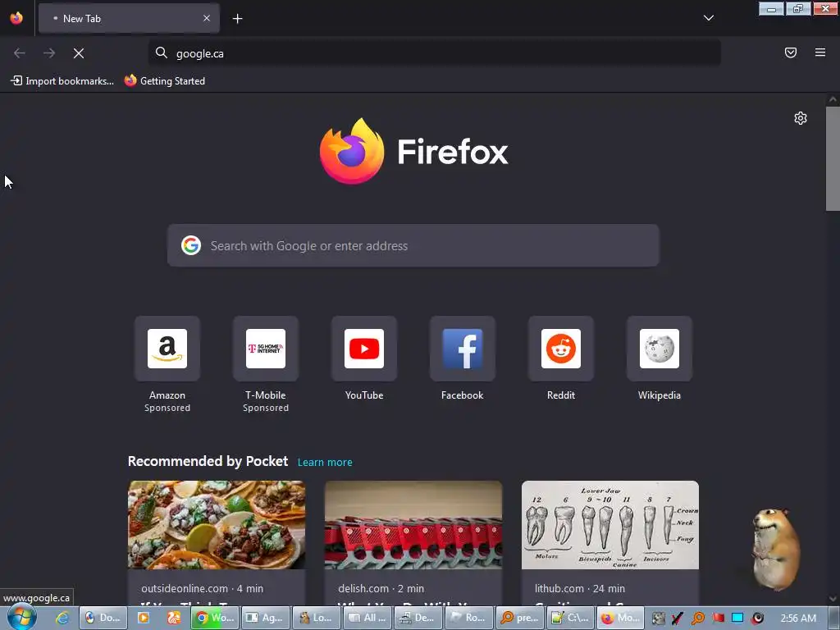This screenshot has height=630, width=840.
Task: Switch to Lo... taskbar window
Action: [316, 618]
